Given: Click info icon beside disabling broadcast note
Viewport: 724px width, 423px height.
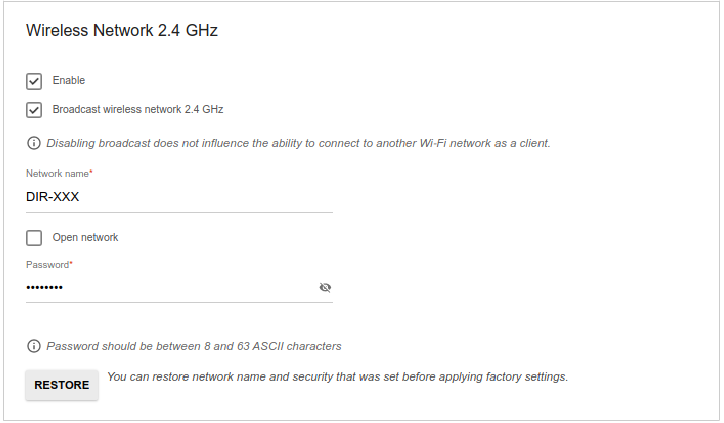Looking at the screenshot, I should pyautogui.click(x=34, y=143).
